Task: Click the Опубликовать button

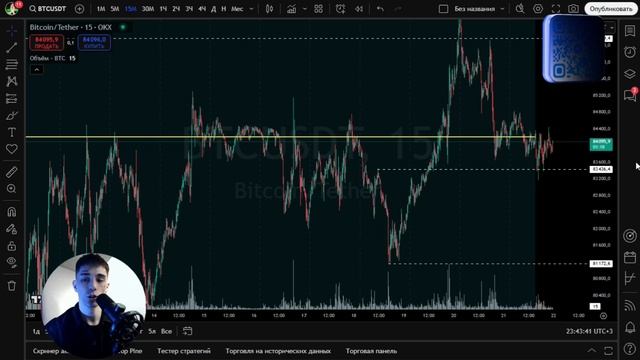Action: (x=611, y=9)
